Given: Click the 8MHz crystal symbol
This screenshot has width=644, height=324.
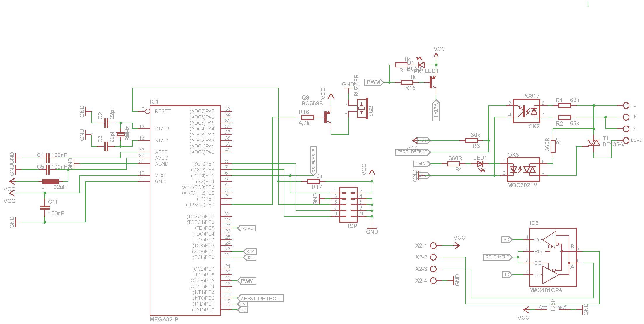Looking at the screenshot, I should click(x=120, y=135).
